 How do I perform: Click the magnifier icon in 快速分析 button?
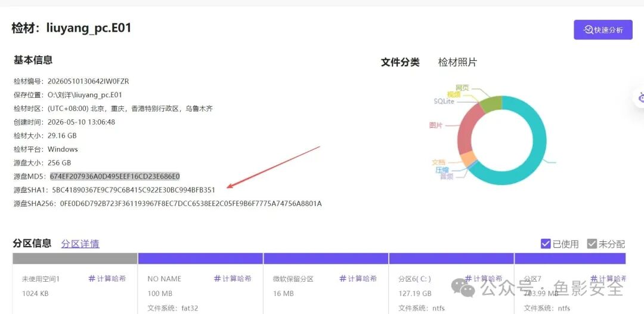[589, 30]
